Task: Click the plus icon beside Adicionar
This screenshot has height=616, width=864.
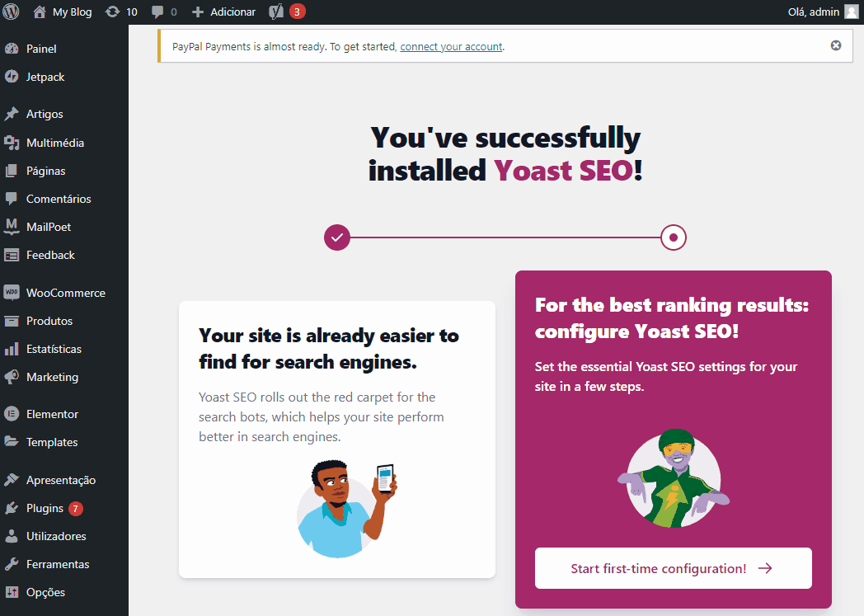Action: (x=198, y=12)
